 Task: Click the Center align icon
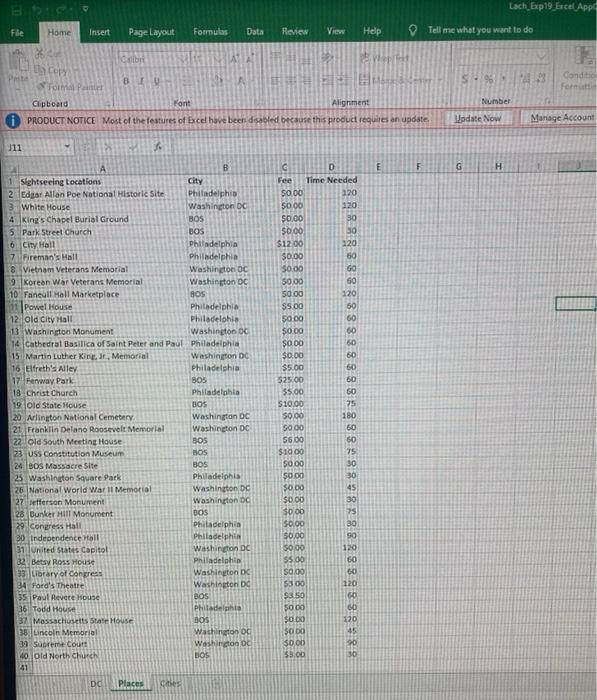click(x=291, y=80)
